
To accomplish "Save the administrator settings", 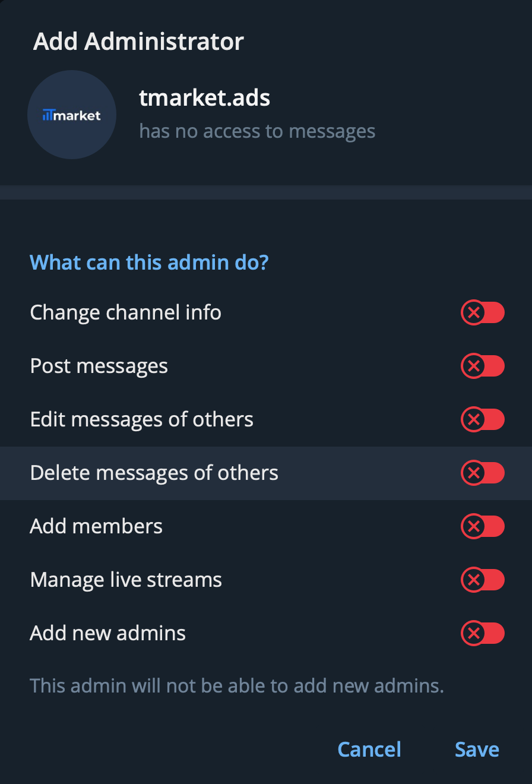I will [x=477, y=750].
